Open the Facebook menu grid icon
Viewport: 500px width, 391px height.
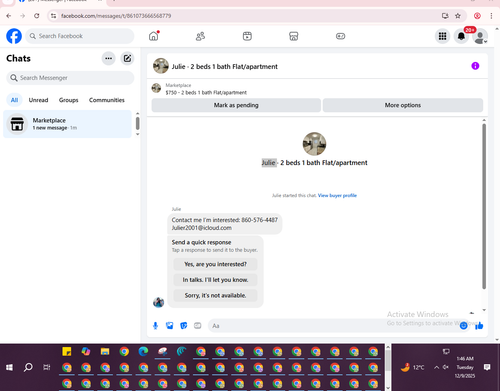coord(442,36)
